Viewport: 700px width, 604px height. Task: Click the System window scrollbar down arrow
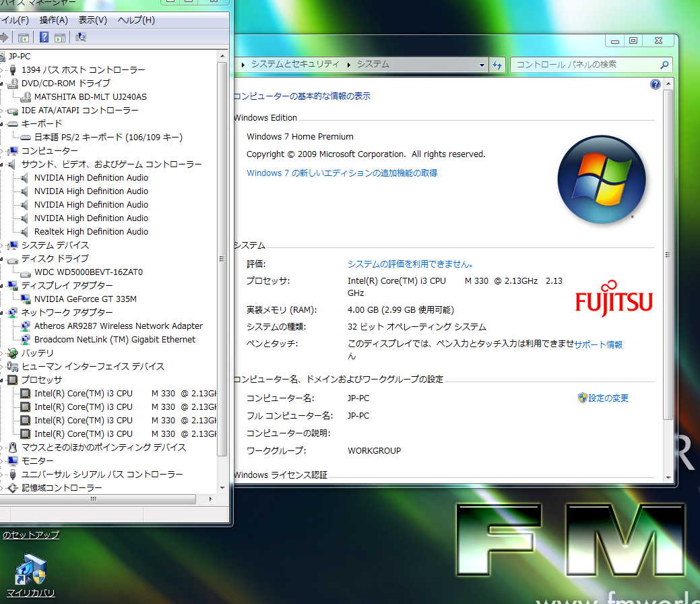pyautogui.click(x=668, y=477)
